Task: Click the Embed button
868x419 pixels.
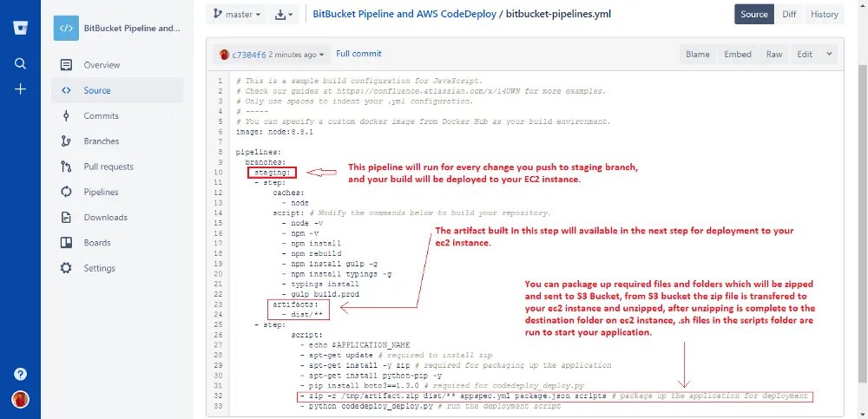Action: 737,55
